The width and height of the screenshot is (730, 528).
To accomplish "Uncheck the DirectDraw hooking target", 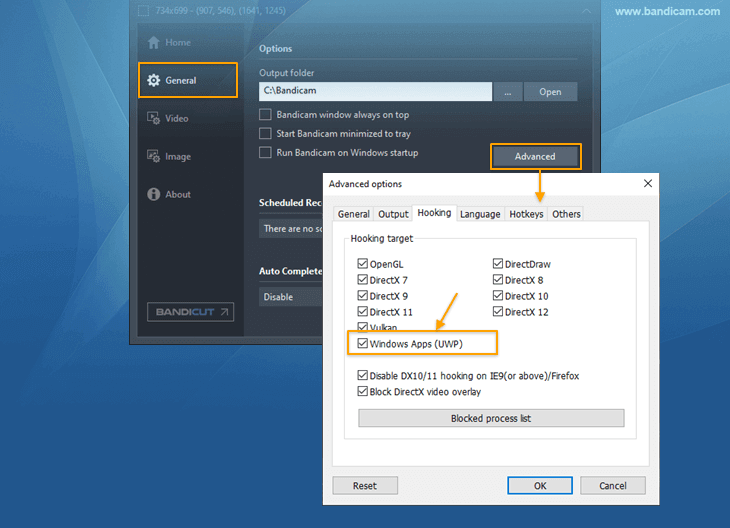I will click(498, 264).
